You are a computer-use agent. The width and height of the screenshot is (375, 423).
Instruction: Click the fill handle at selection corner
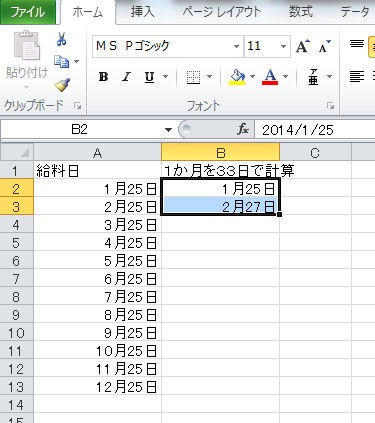click(279, 215)
